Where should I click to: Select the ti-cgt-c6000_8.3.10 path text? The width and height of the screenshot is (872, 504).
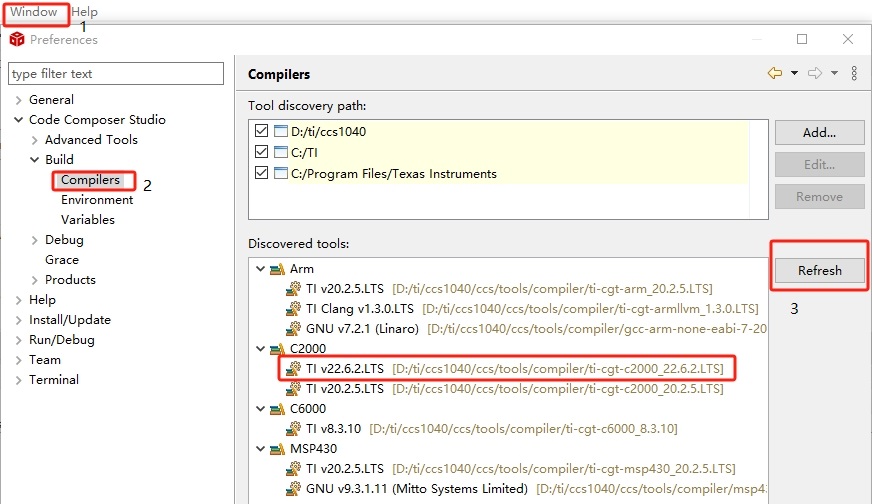[x=523, y=429]
